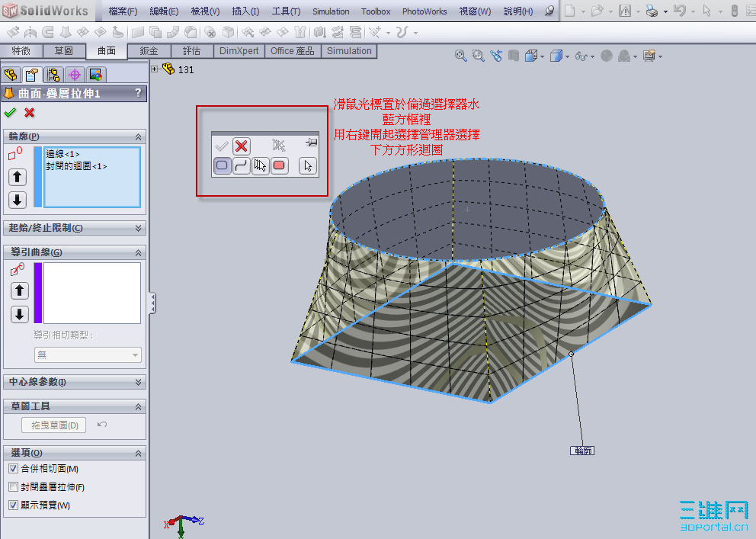Screen dimensions: 756x539
Task: Open the 插入(I) menu
Action: click(245, 11)
